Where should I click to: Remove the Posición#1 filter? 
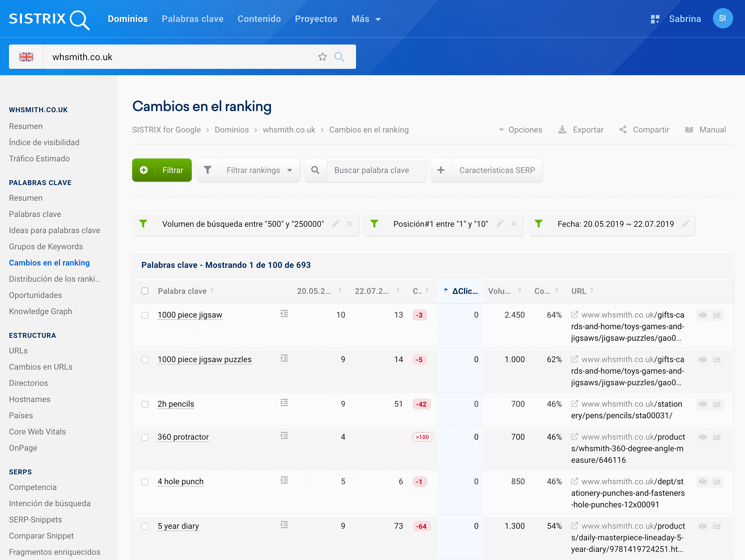click(514, 224)
